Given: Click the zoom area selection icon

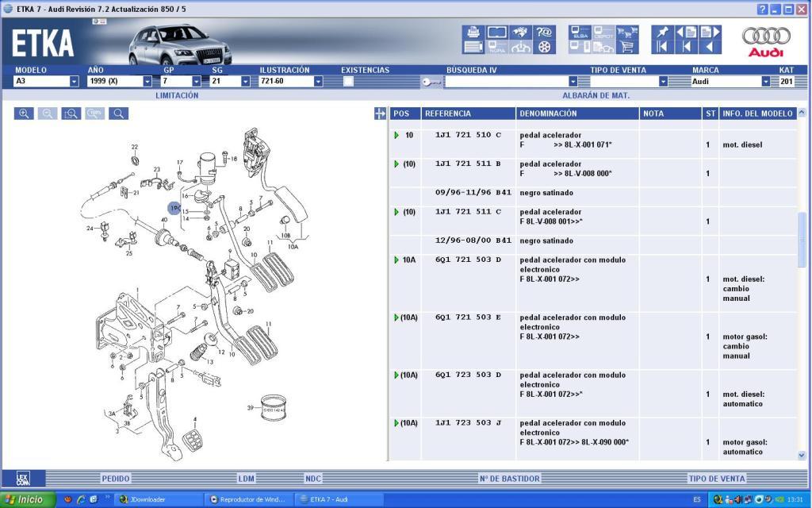Looking at the screenshot, I should click(71, 114).
